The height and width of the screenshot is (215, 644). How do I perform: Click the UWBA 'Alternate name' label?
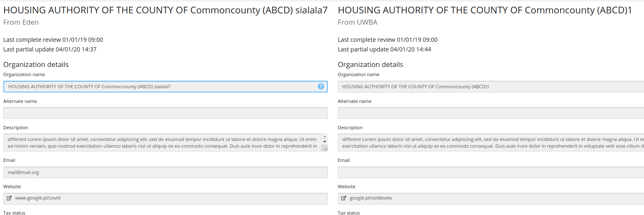(355, 101)
